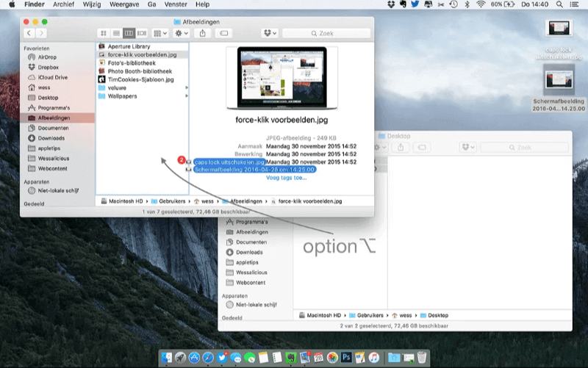Click Desktop in the Desktop window path bar
This screenshot has height=368, width=588.
click(x=434, y=315)
